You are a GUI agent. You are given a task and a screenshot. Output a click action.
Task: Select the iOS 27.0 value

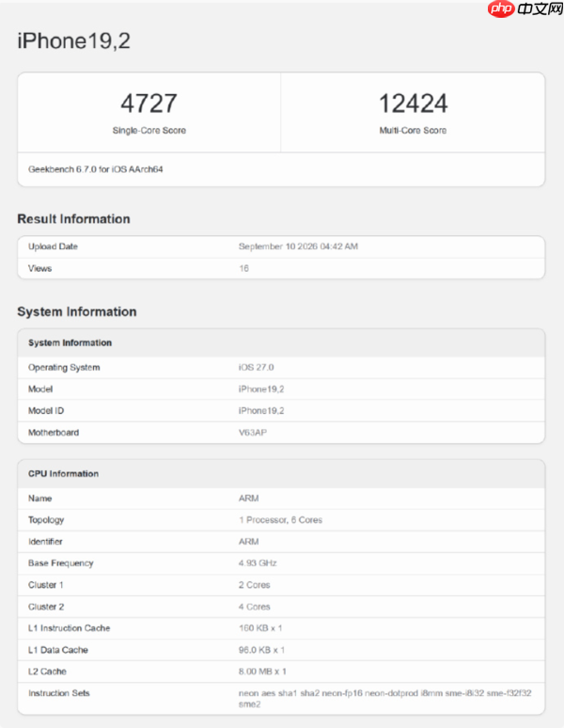[x=256, y=367]
